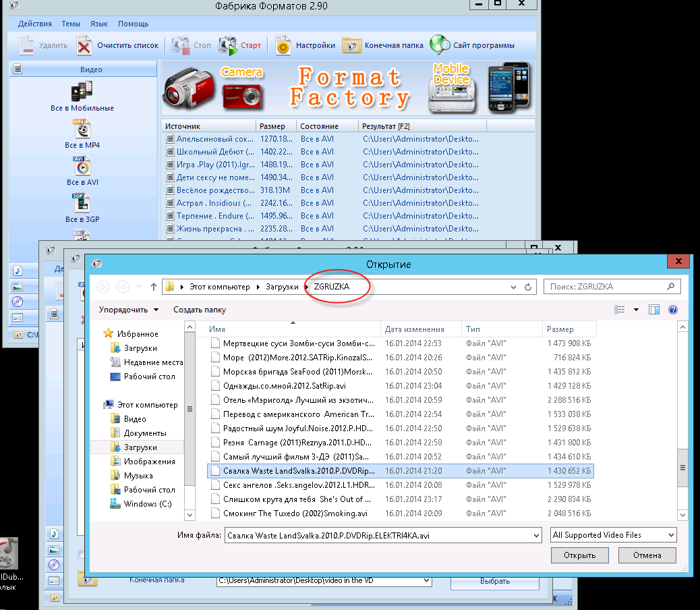The image size is (700, 610).
Task: Open the Язык menu
Action: click(99, 24)
